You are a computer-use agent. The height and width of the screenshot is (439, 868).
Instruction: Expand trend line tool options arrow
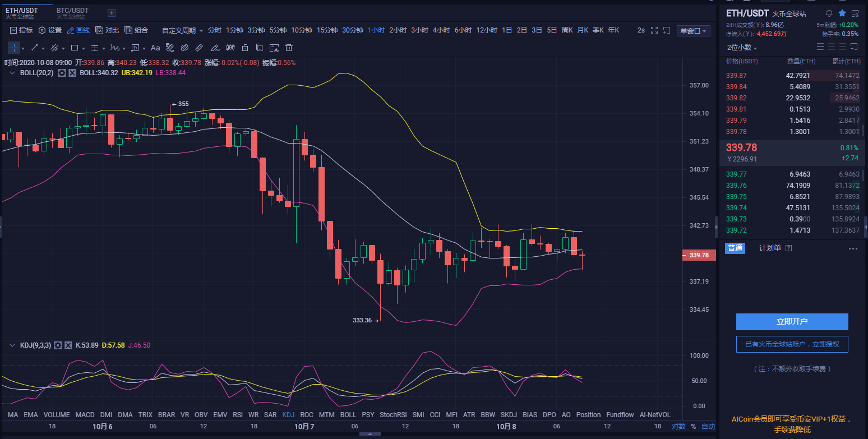(x=43, y=48)
